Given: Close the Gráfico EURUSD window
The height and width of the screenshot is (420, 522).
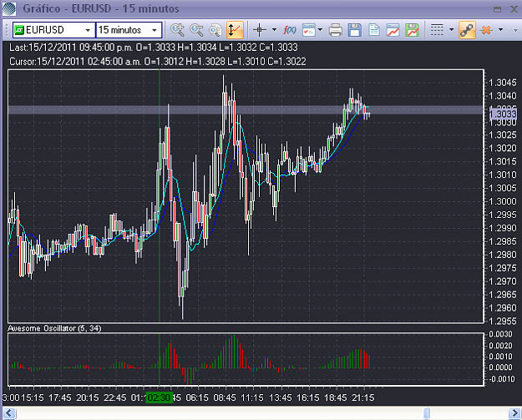Looking at the screenshot, I should (x=514, y=9).
